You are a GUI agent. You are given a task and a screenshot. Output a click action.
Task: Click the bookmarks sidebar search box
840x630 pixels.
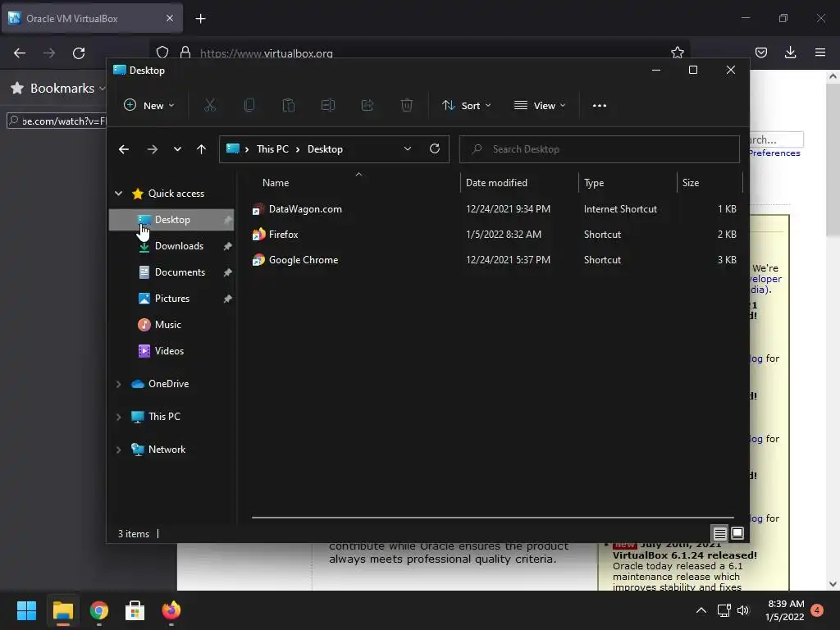pyautogui.click(x=57, y=121)
